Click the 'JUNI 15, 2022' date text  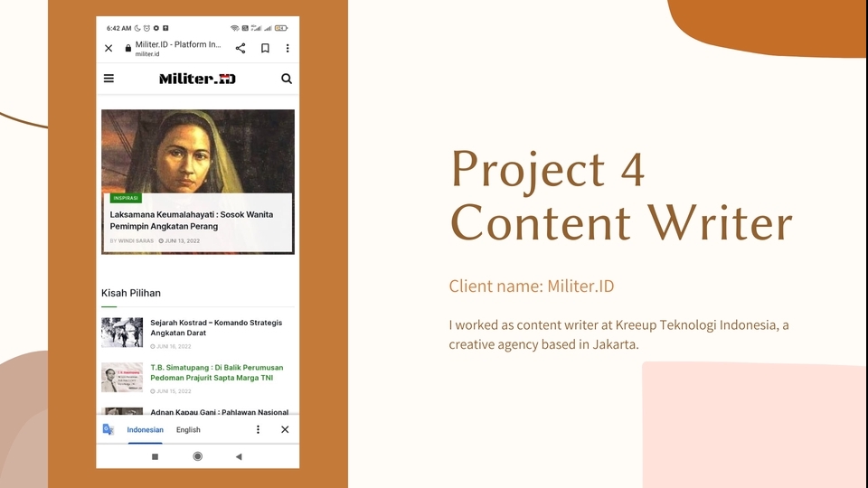(174, 391)
